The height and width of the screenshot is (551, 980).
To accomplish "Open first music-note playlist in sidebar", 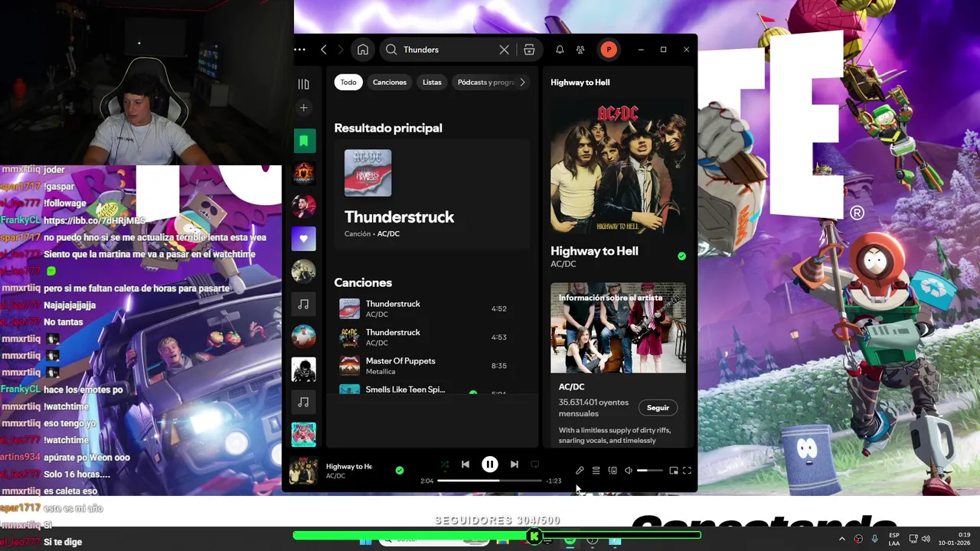I will click(304, 305).
